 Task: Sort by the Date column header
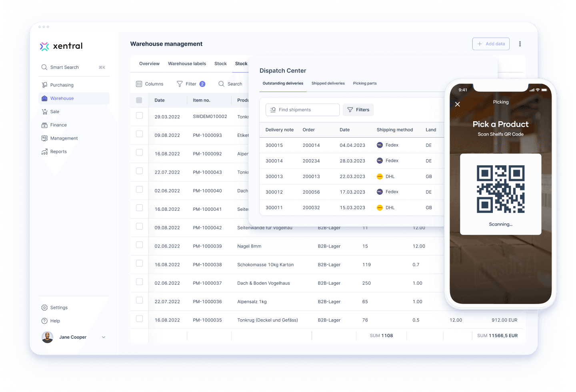point(160,100)
